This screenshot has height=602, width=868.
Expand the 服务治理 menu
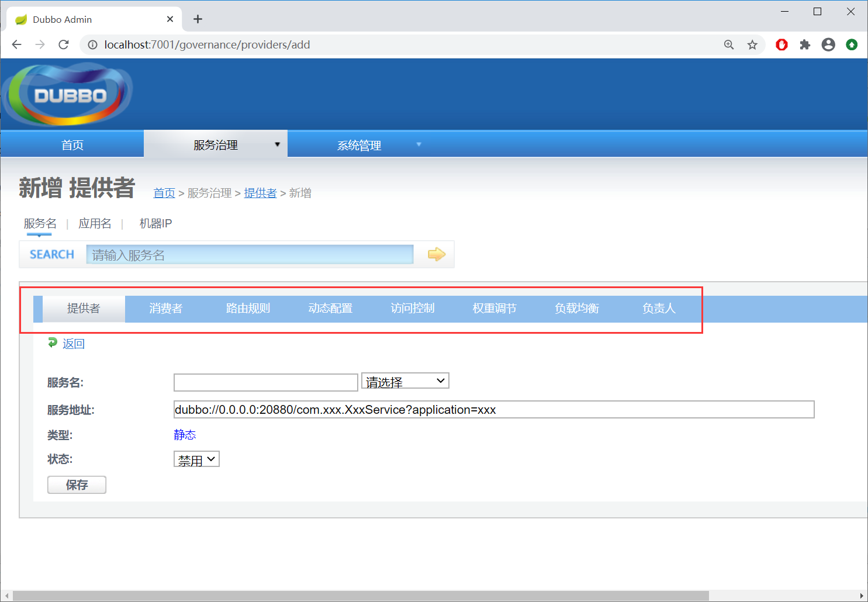[216, 144]
